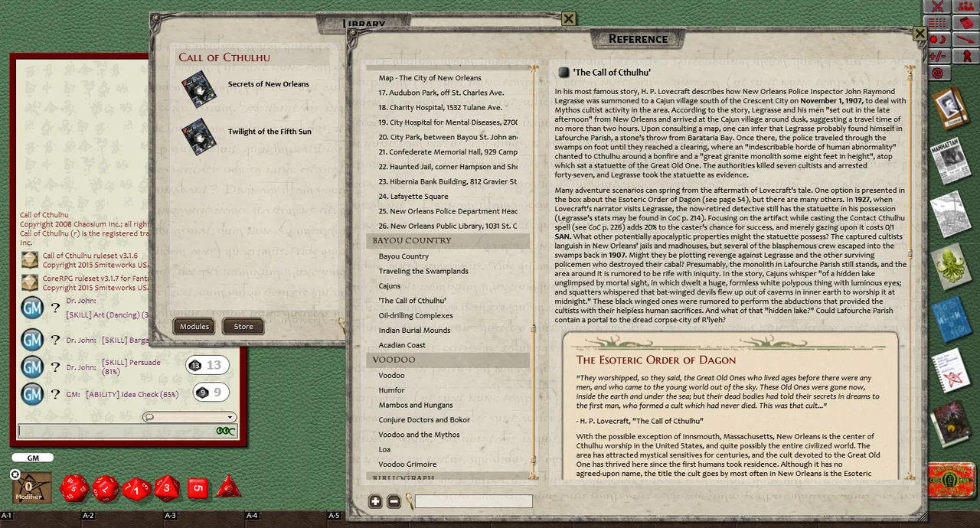Collapse the Bayou Country section header
The width and height of the screenshot is (980, 528).
click(448, 240)
